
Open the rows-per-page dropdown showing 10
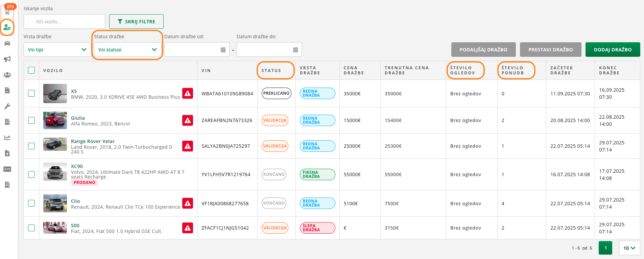[x=629, y=248]
